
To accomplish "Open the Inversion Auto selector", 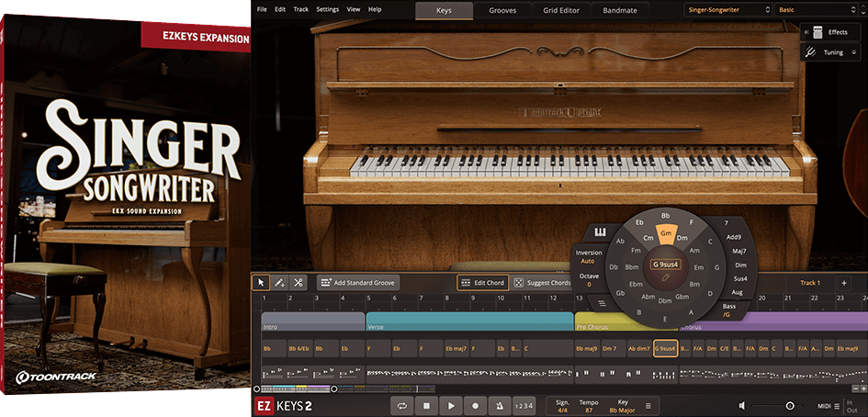I will click(x=589, y=256).
